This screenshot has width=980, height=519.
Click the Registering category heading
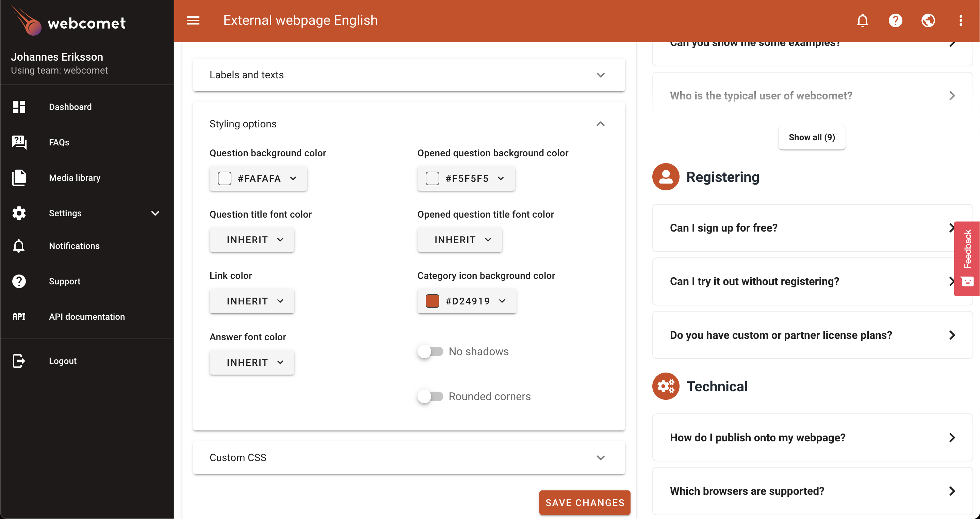722,177
